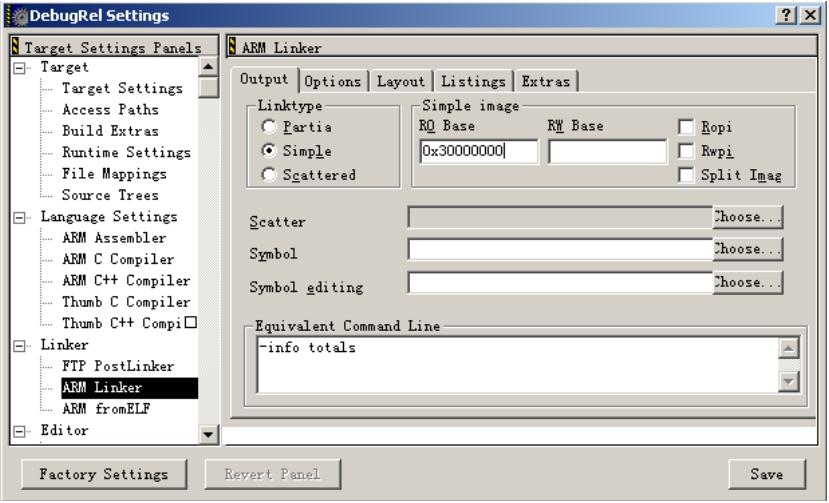Click command line scroll up arrow
Viewport: 829px width, 503px height.
pos(788,349)
